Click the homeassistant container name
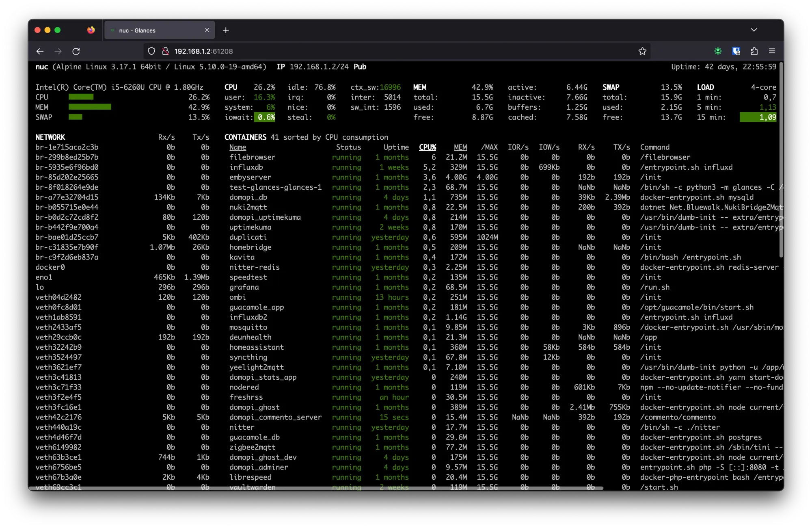This screenshot has height=528, width=812. click(x=257, y=347)
